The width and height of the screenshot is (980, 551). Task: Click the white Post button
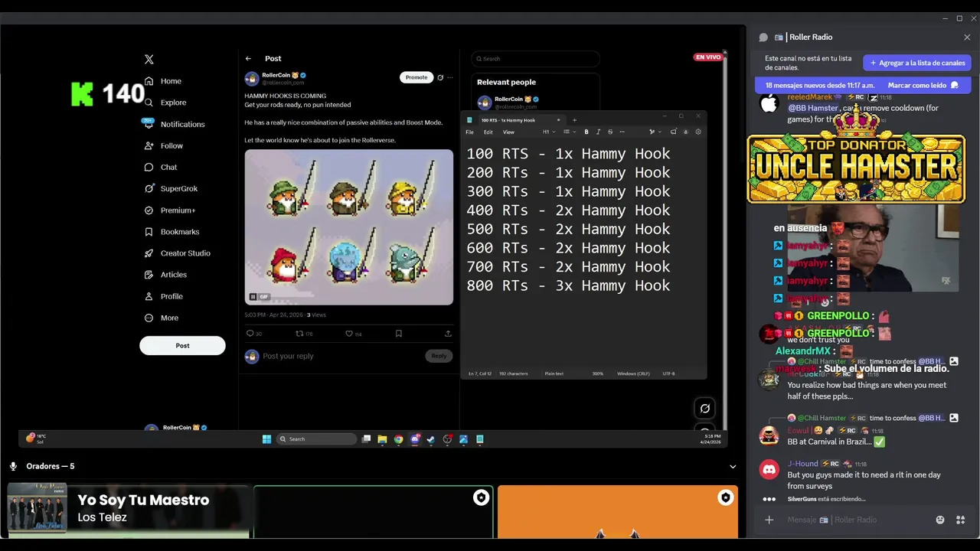(x=182, y=345)
